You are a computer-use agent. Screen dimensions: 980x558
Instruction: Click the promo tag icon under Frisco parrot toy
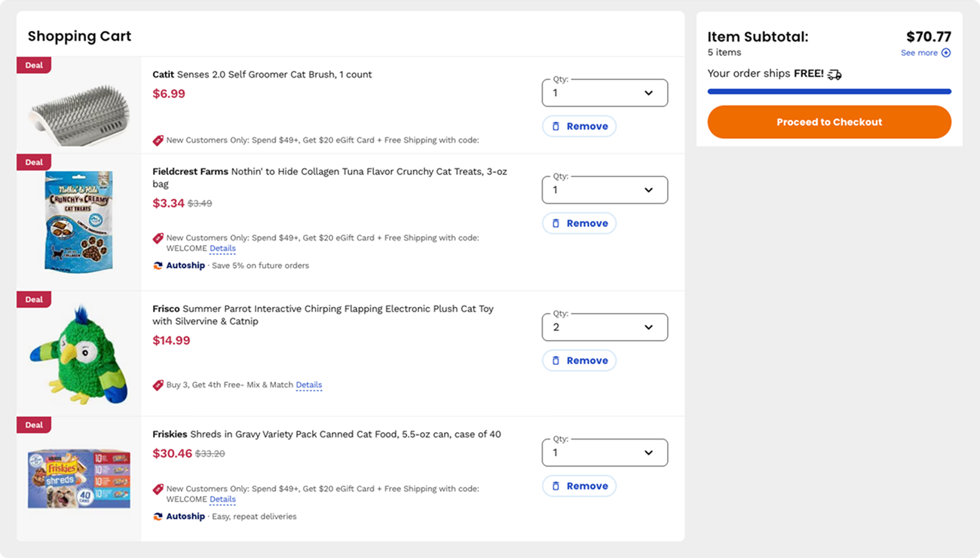pyautogui.click(x=158, y=385)
